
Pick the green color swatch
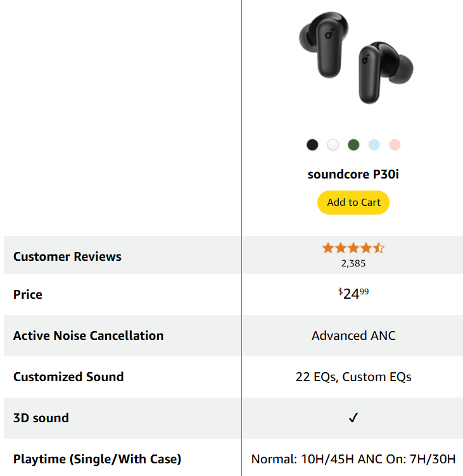click(353, 145)
